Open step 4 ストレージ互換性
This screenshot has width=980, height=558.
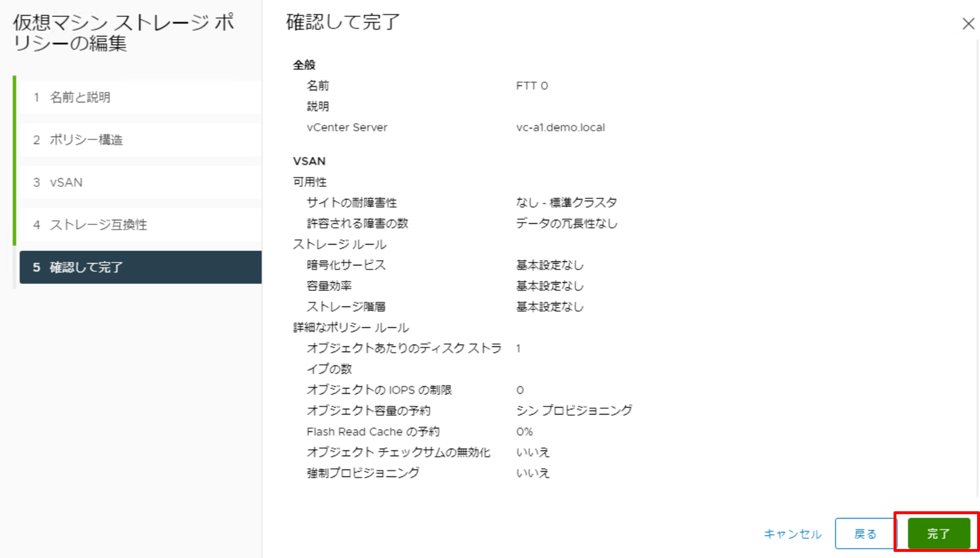tap(140, 225)
